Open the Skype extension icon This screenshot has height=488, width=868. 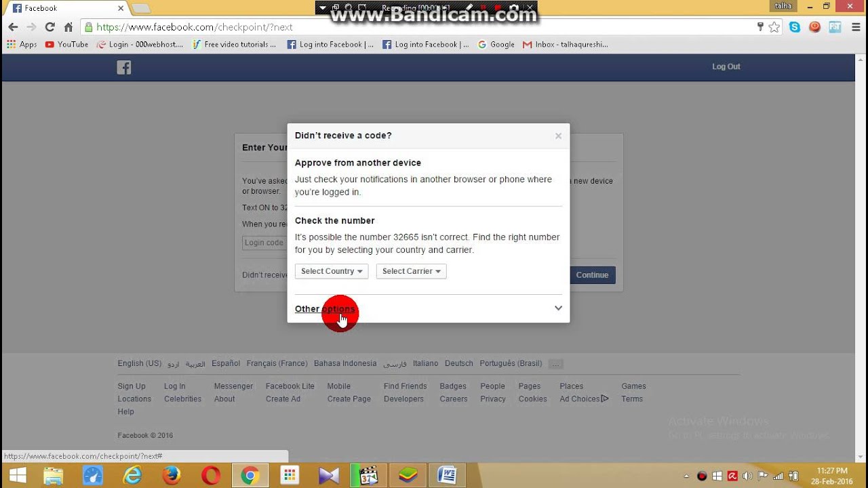click(x=795, y=27)
